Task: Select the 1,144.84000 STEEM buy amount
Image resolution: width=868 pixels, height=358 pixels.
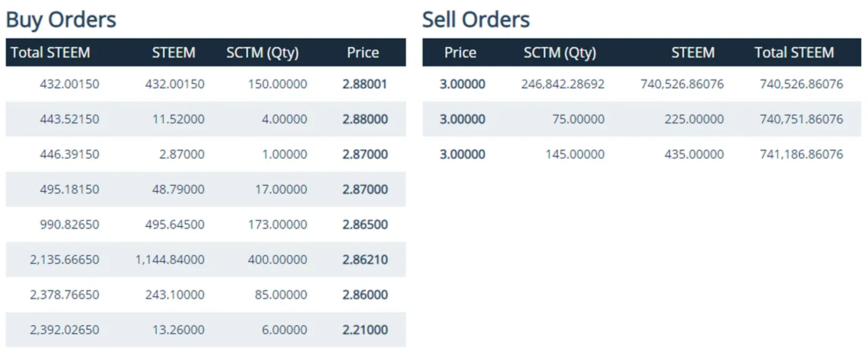Action: [x=170, y=260]
